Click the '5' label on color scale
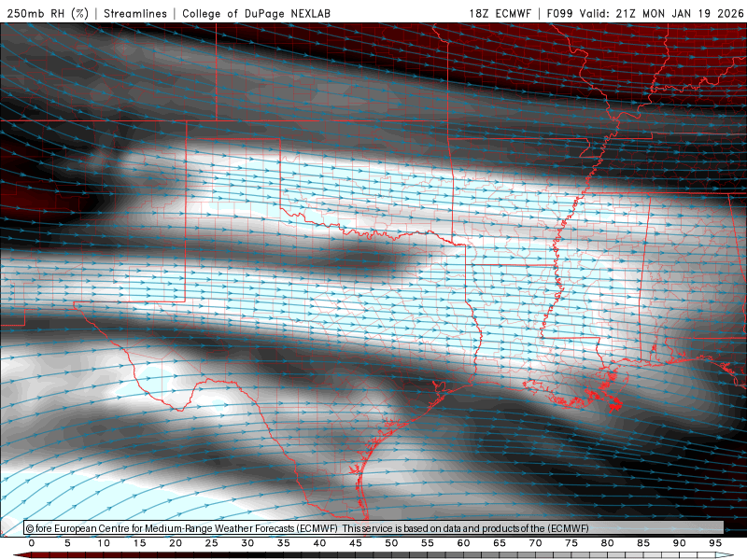 (x=67, y=543)
